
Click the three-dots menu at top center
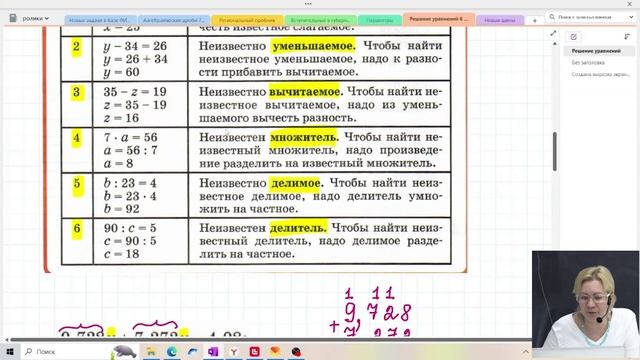[308, 4]
